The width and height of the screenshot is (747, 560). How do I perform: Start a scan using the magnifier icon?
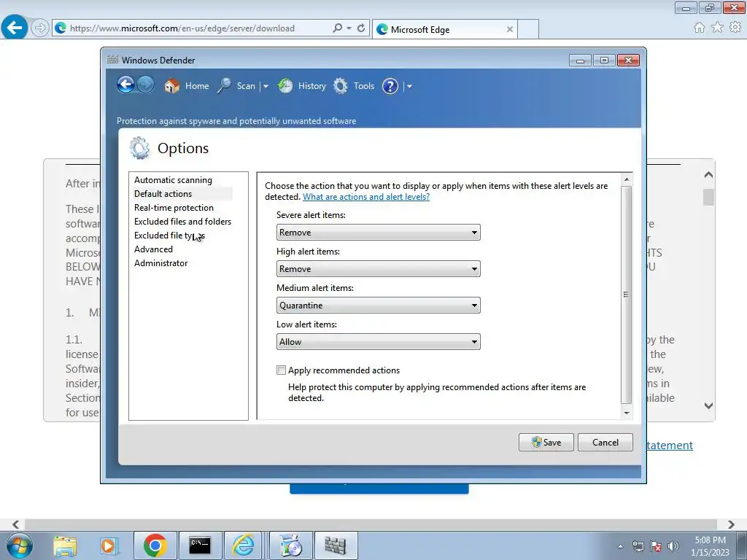coord(224,86)
